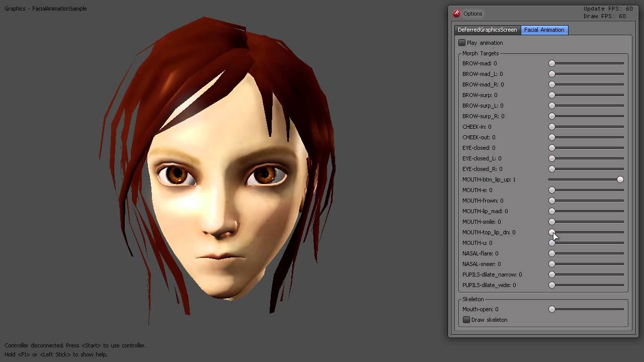The width and height of the screenshot is (644, 362).
Task: Click the EYE-closed_L slider handle
Action: point(552,158)
